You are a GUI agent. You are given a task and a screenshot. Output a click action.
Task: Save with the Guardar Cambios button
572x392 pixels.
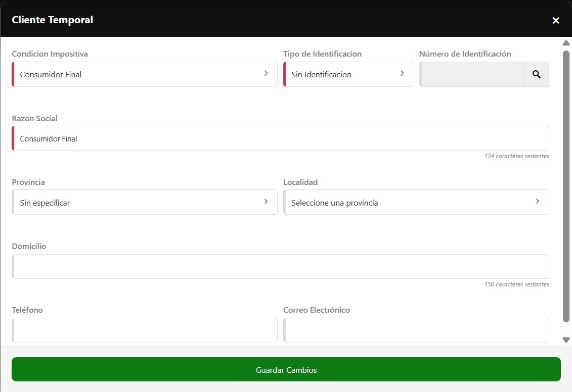[286, 370]
